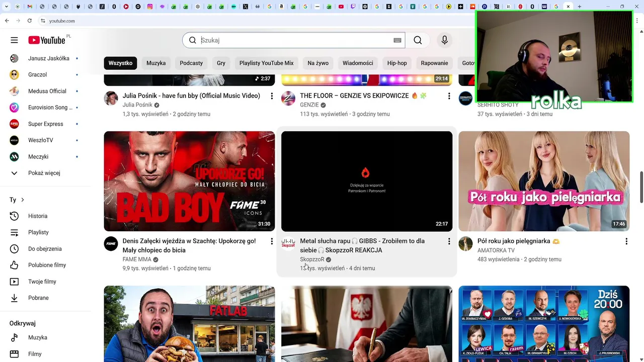Open the Julia Pośnik channel avatar
This screenshot has height=362, width=644.
111,98
